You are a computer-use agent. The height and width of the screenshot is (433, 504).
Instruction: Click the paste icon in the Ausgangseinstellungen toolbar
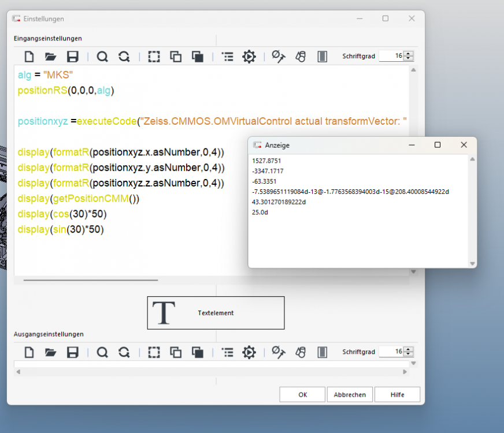coord(198,352)
